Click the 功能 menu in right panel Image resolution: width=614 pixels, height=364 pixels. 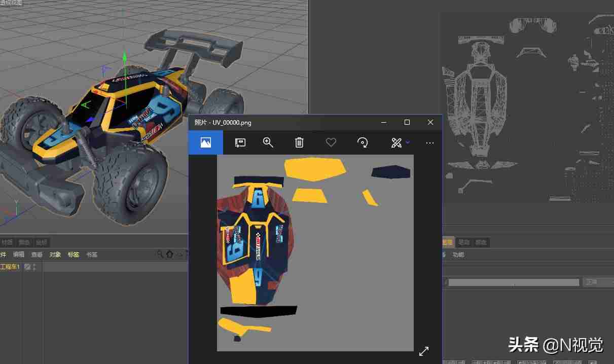click(x=458, y=254)
